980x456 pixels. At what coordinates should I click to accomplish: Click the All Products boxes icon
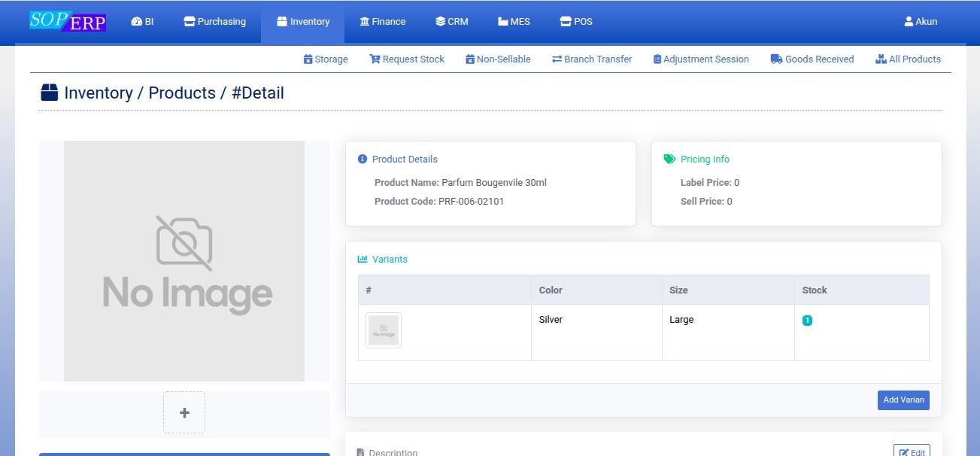[x=881, y=59]
